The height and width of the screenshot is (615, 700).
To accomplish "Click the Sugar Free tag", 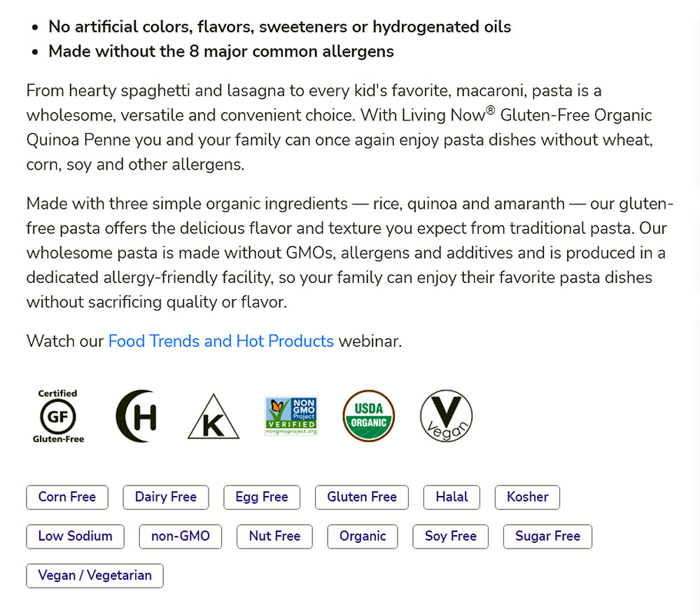I will tap(547, 537).
